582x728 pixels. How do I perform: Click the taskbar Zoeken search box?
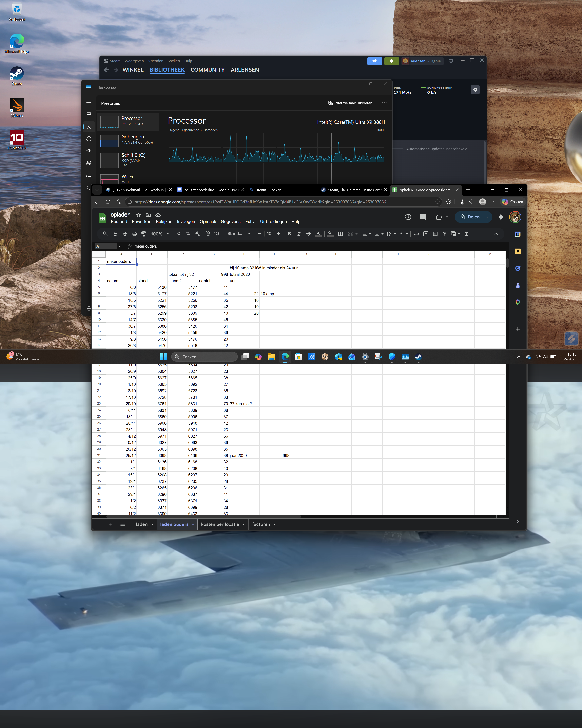point(205,357)
